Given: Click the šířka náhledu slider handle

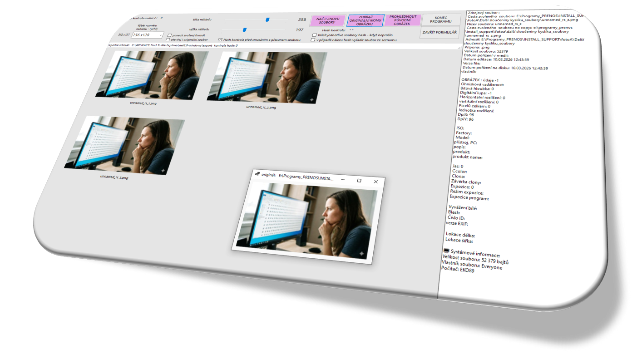Looking at the screenshot, I should [x=267, y=19].
